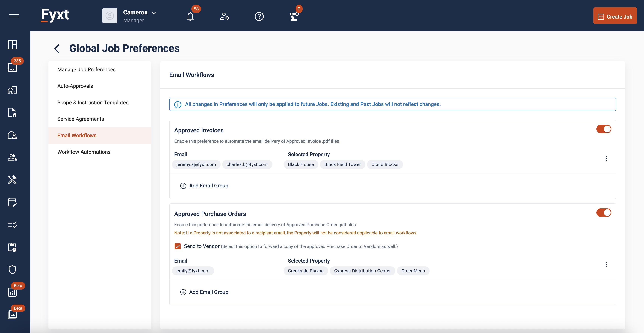The width and height of the screenshot is (644, 333).
Task: Select Email Workflows in side menu
Action: point(100,135)
